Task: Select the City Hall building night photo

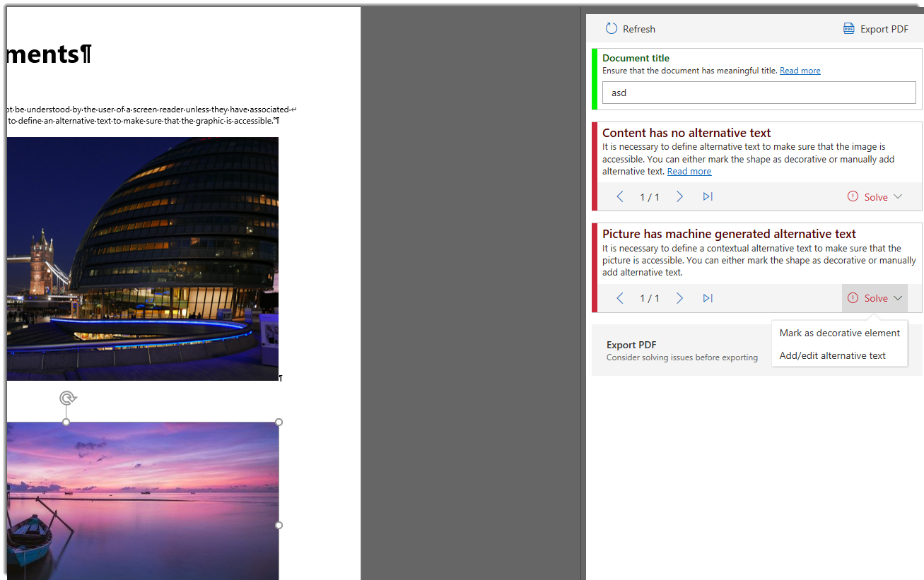Action: (x=142, y=259)
